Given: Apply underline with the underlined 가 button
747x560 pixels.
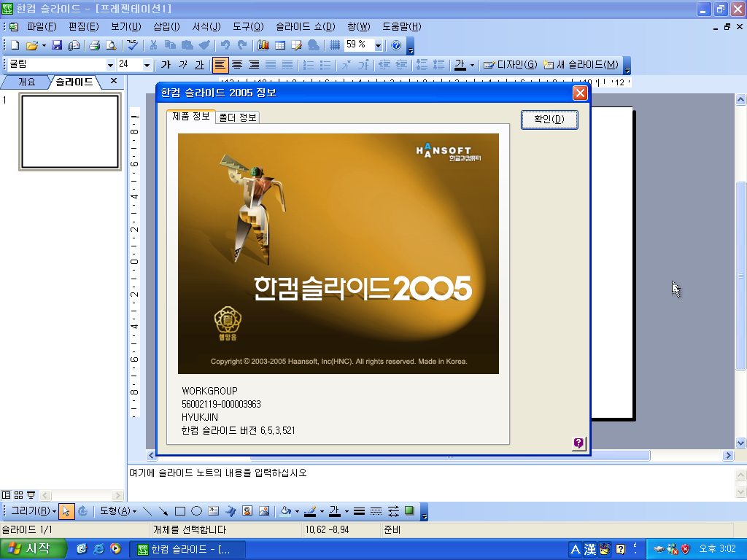Looking at the screenshot, I should coord(199,64).
